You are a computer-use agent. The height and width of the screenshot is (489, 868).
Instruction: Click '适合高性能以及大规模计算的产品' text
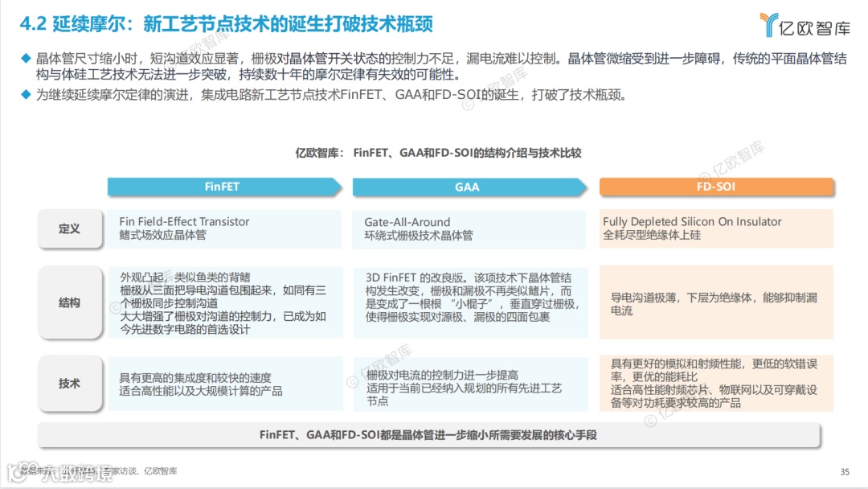click(x=201, y=391)
